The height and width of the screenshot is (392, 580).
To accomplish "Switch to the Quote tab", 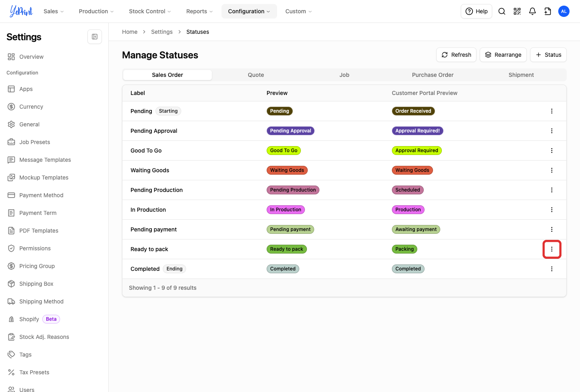I will [x=256, y=75].
